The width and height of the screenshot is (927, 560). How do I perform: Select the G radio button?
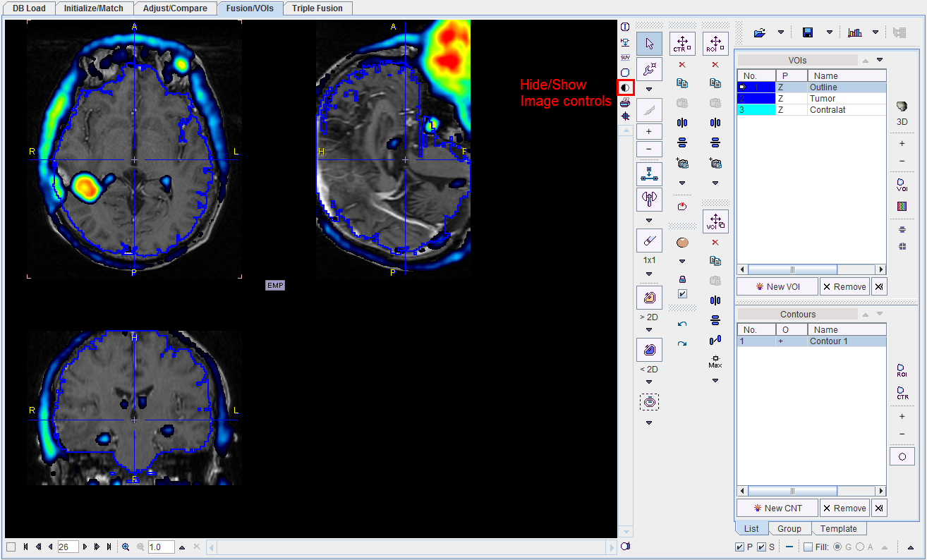(837, 547)
